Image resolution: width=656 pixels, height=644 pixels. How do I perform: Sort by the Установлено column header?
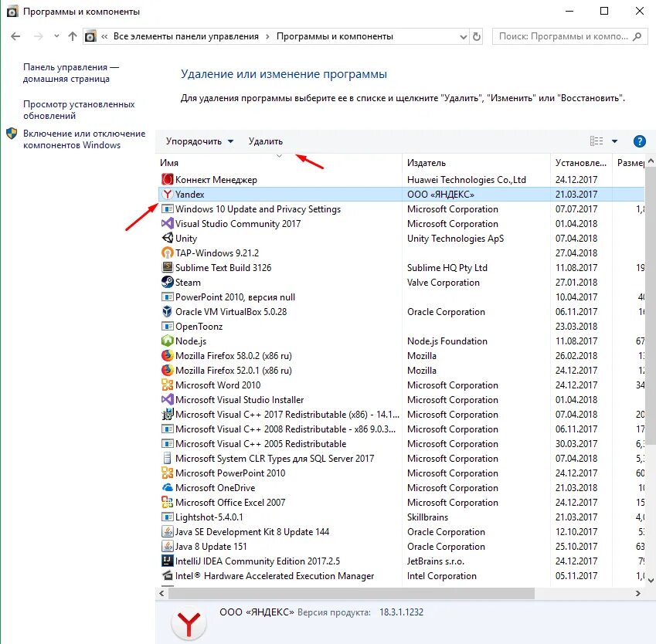[x=581, y=163]
